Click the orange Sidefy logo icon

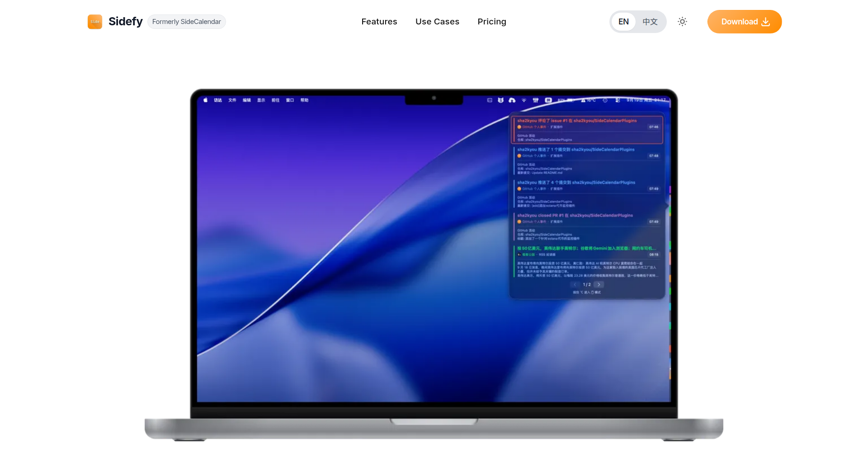[x=95, y=22]
